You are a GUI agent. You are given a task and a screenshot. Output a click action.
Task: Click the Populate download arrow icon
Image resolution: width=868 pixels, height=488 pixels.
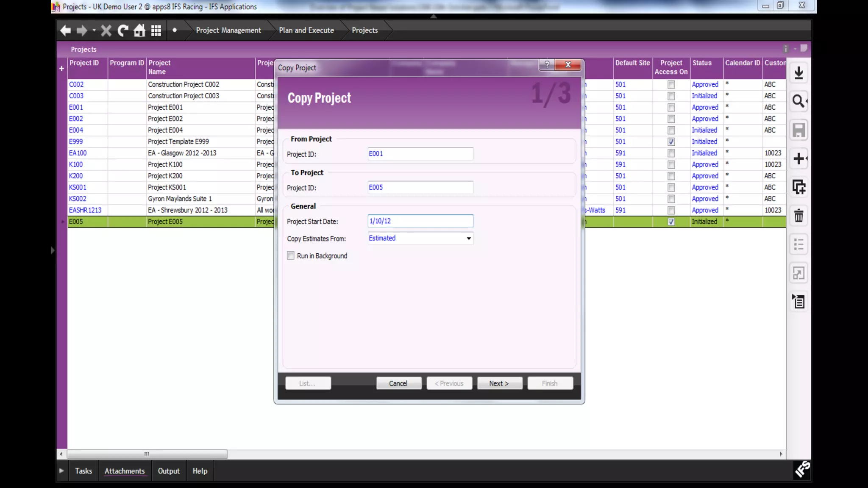tap(798, 73)
